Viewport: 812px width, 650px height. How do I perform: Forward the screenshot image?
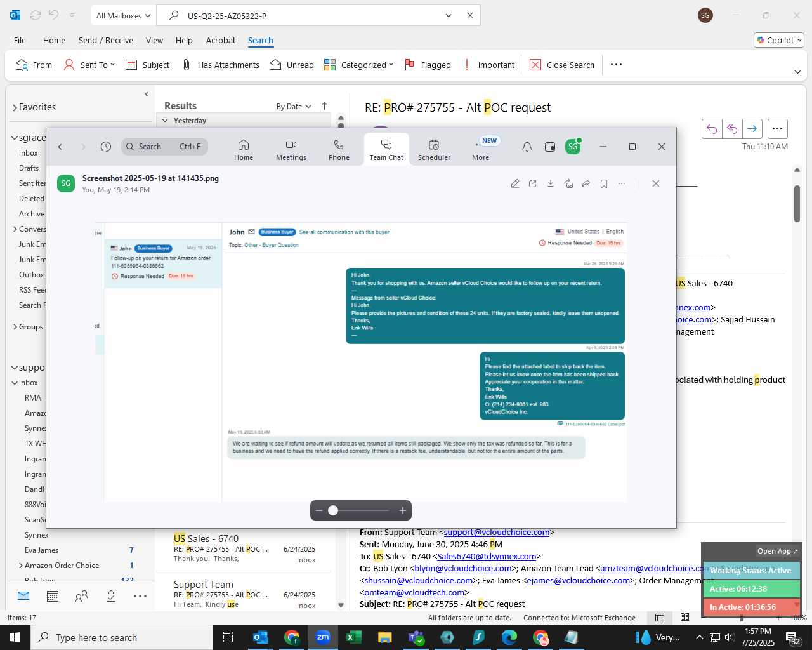(x=586, y=183)
